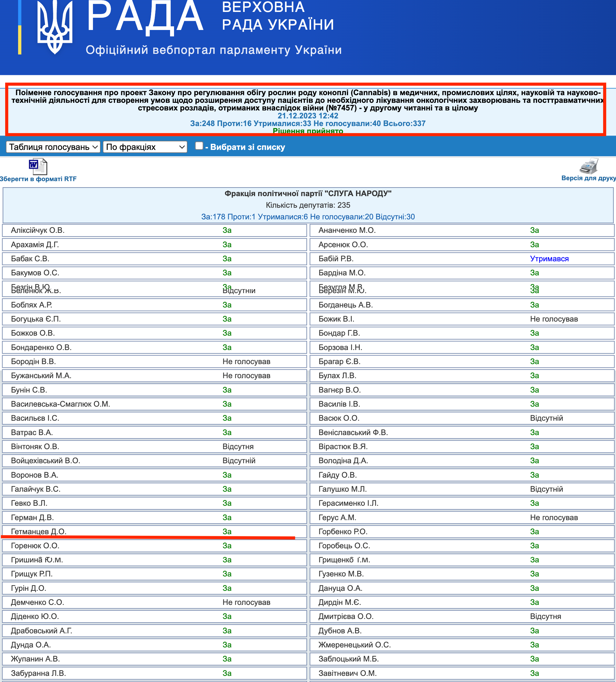Click 'Відсутня' status for Вінтоняк О.В.
This screenshot has width=616, height=682.
tap(238, 446)
